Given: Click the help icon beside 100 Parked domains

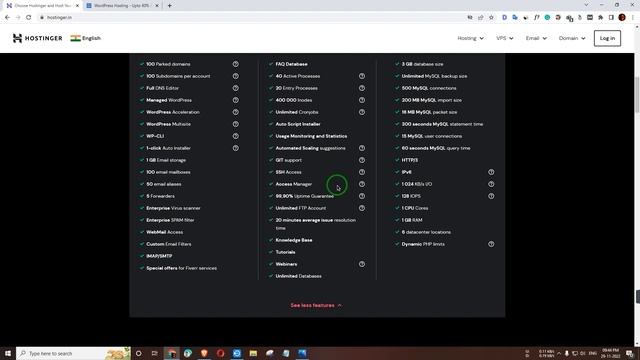Looking at the screenshot, I should tap(236, 64).
